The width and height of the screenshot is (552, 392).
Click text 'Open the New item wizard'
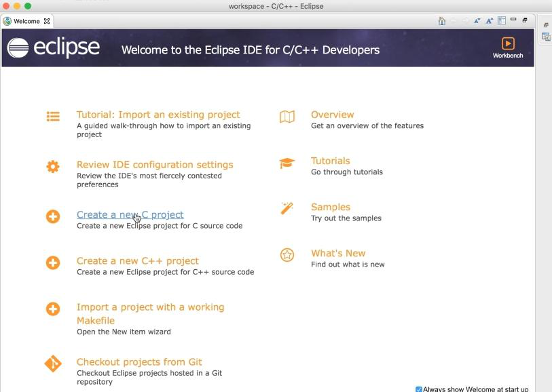124,332
